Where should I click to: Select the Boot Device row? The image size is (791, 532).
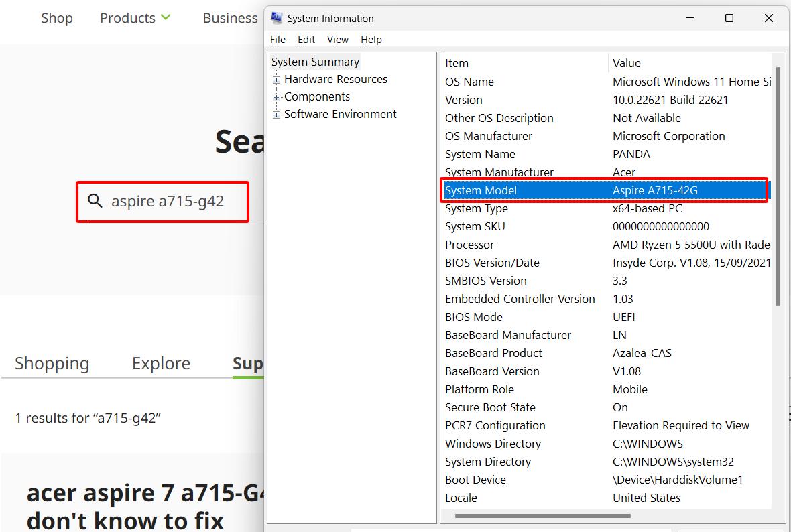[x=607, y=480]
